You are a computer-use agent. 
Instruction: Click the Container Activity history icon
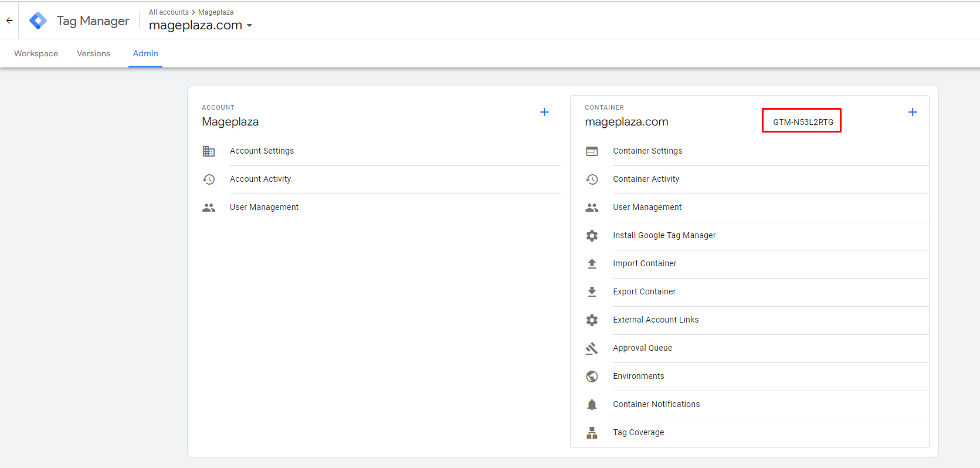coord(592,179)
